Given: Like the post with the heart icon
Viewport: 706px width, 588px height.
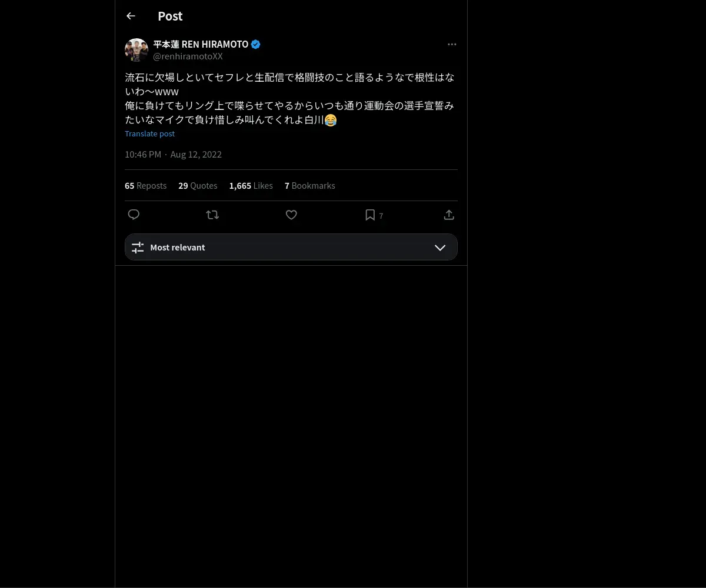Looking at the screenshot, I should click(x=291, y=215).
